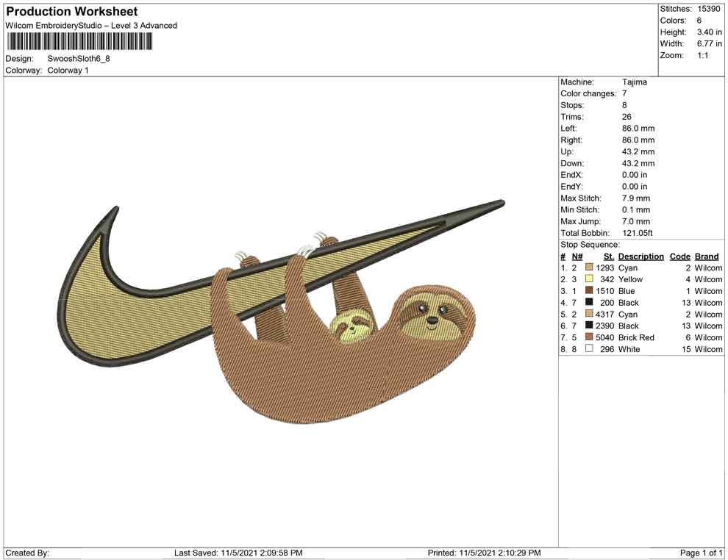Click the 'Description' column header
The image size is (728, 560).
640,256
